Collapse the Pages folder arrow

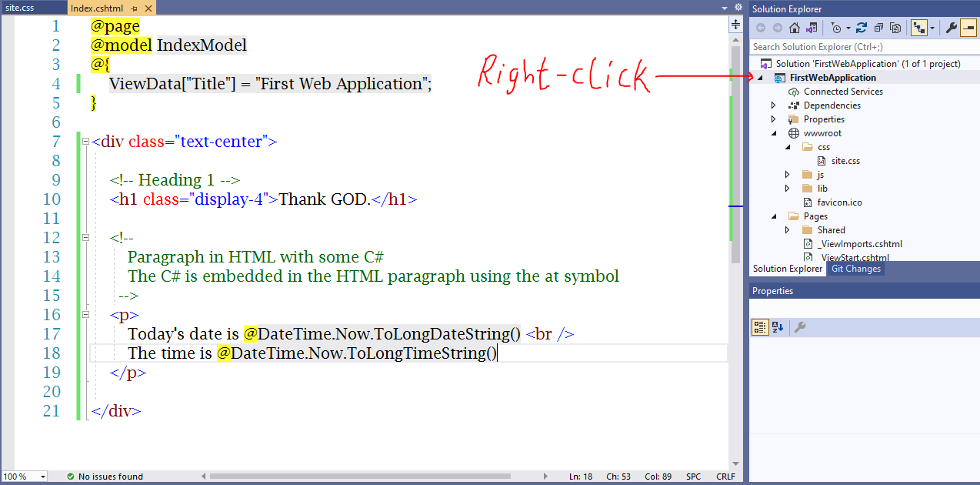tap(774, 216)
